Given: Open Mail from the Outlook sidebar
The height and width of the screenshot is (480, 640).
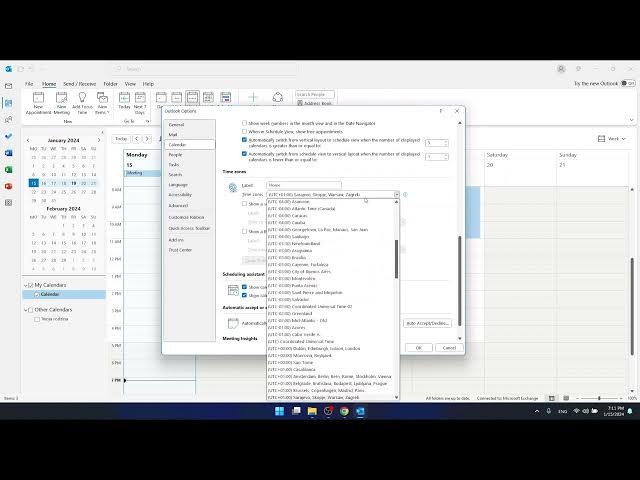Looking at the screenshot, I should (9, 86).
